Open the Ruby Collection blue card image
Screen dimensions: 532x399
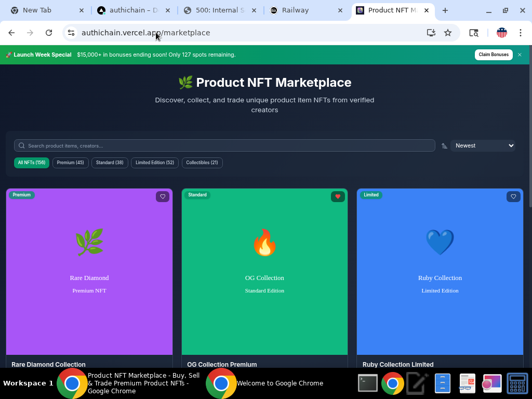click(x=440, y=272)
